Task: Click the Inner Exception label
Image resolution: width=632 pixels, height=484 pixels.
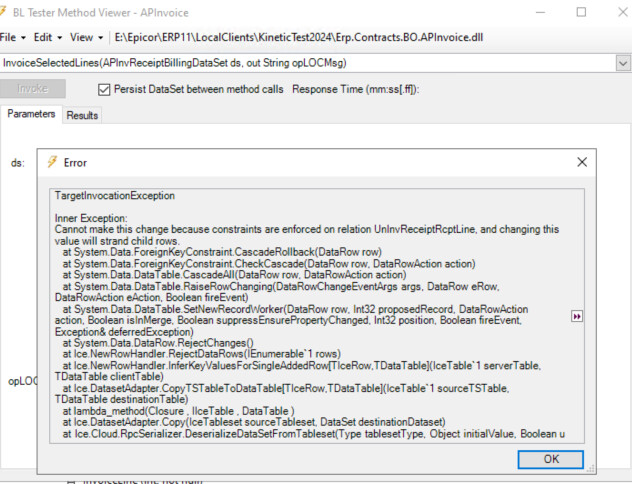Action: click(x=91, y=218)
